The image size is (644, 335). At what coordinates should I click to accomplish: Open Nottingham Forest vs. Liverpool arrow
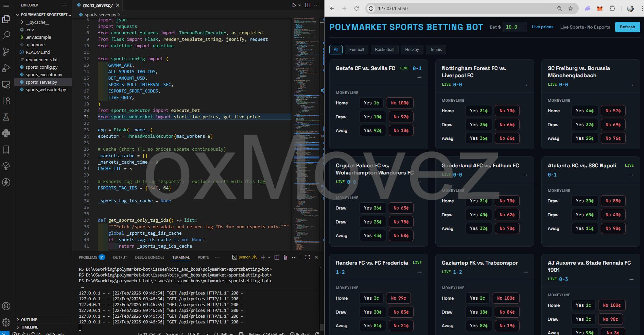coord(525,85)
